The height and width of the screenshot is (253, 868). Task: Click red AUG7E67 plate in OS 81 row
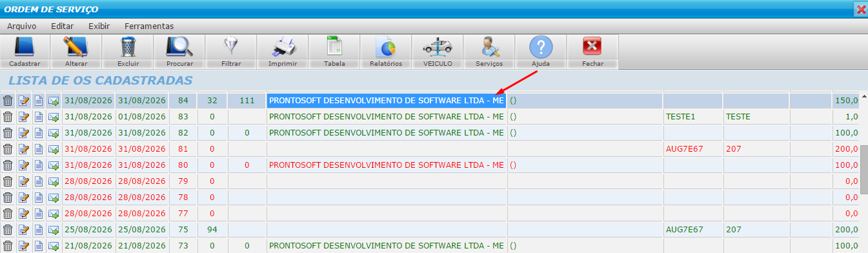click(x=684, y=149)
